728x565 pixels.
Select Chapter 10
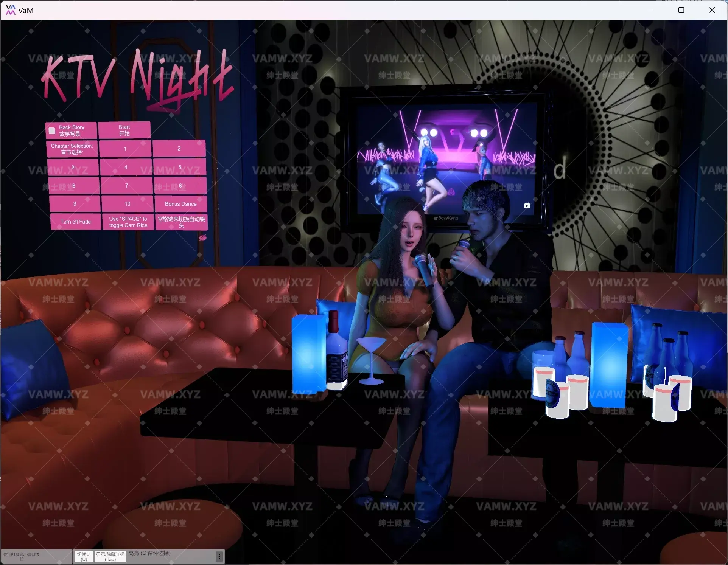127,203
